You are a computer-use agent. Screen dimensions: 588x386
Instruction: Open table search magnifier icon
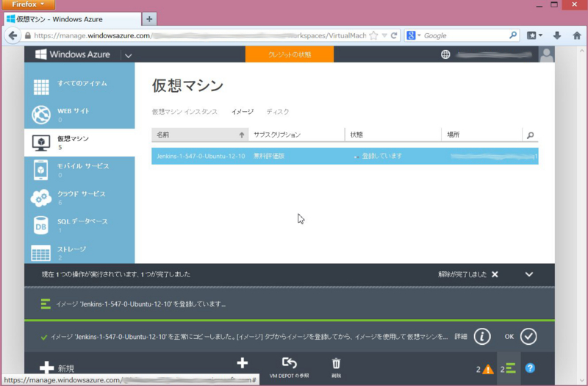pos(530,135)
